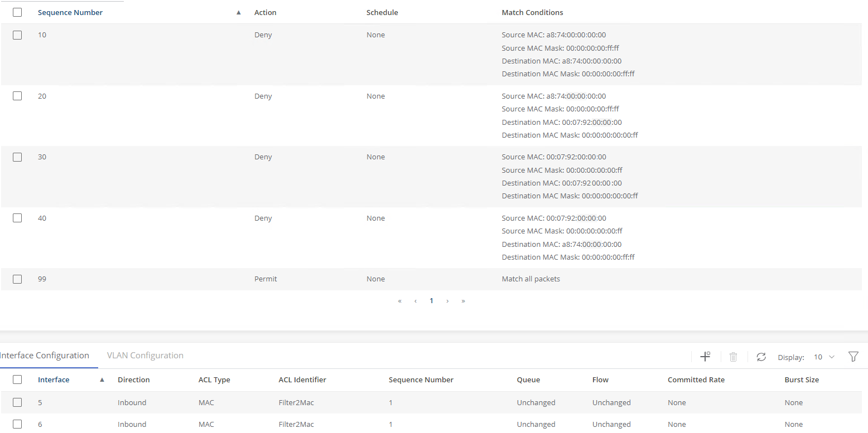This screenshot has width=868, height=433.
Task: Open the filter funnel icon
Action: 853,357
